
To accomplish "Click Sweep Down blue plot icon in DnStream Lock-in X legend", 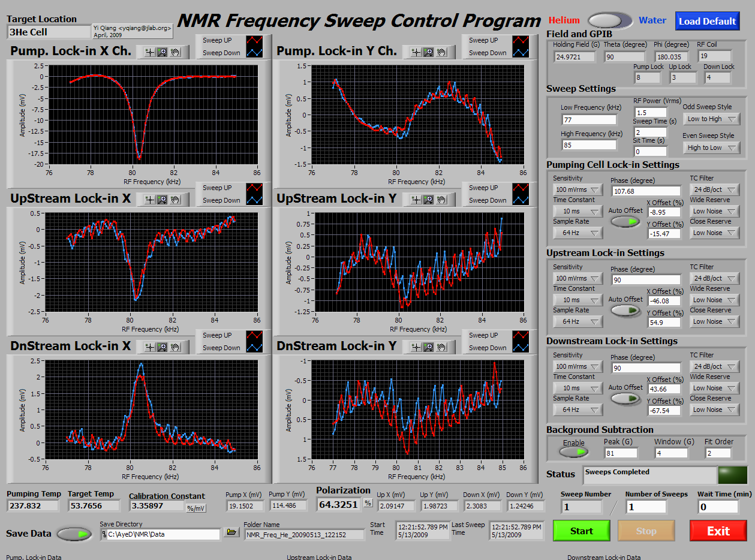I will 253,347.
